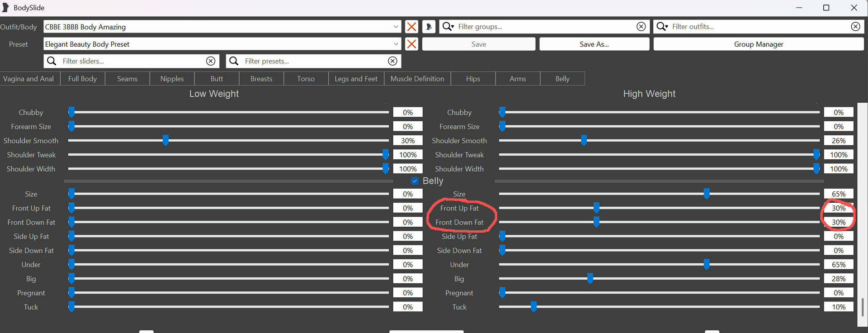Viewport: 868px width, 333px height.
Task: Select the Nipples tab
Action: [172, 79]
